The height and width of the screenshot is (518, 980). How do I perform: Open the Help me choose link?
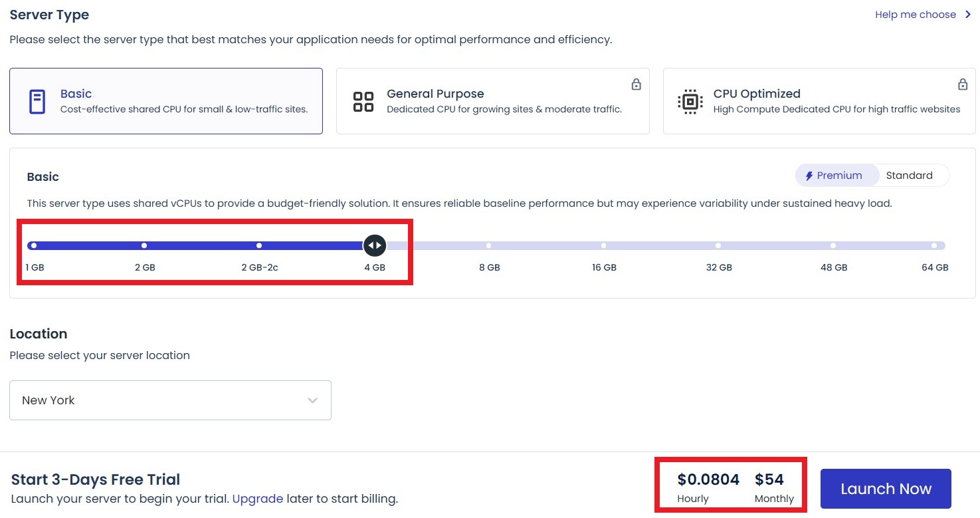(917, 14)
